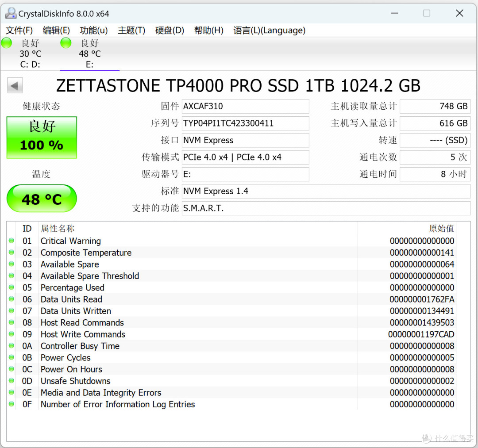The image size is (478, 448).
Task: Click status dot of Power On Hours row
Action: [x=12, y=369]
